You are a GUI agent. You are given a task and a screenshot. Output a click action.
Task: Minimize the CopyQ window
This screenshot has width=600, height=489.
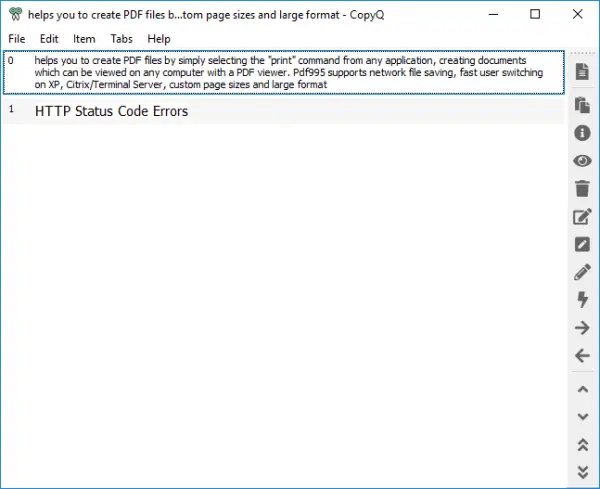494,15
